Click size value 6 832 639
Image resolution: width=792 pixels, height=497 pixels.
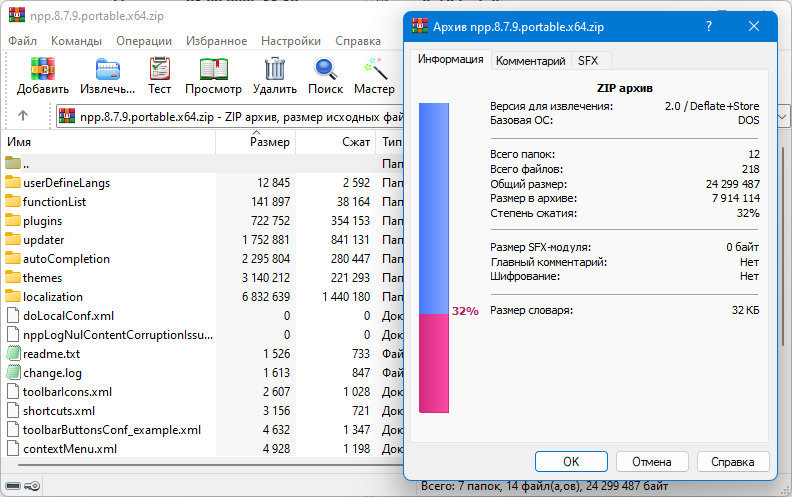266,296
